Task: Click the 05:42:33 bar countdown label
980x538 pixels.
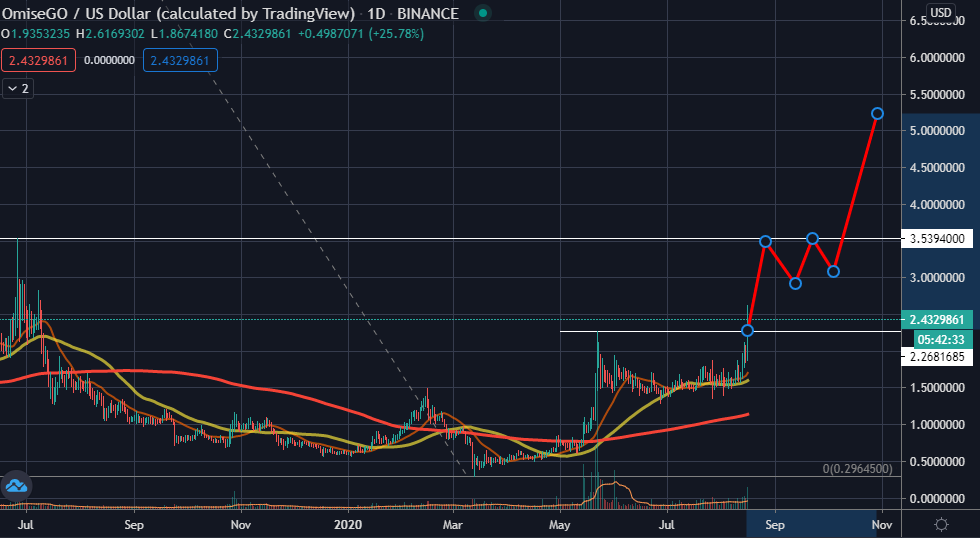Action: (x=942, y=340)
